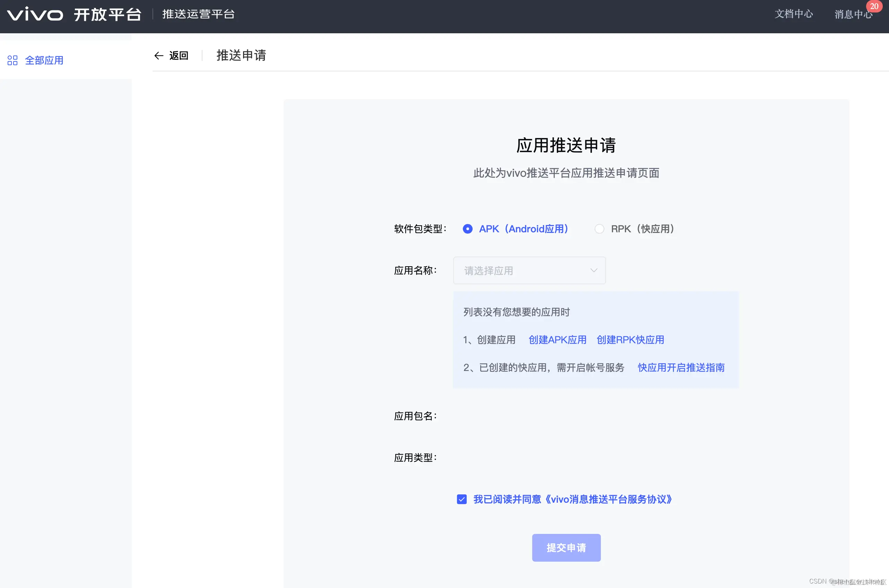This screenshot has height=588, width=889.
Task: Uncheck the service agreement checkbox
Action: [461, 499]
